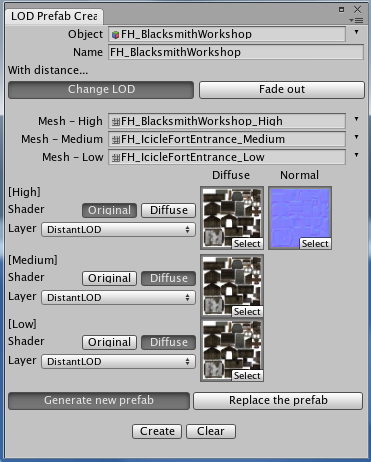This screenshot has width=371, height=462.
Task: Set High shader to Diffuse
Action: [x=169, y=210]
